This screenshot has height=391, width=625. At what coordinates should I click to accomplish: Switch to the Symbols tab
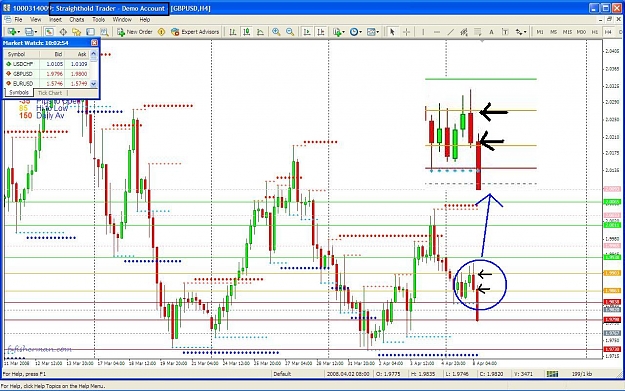19,92
